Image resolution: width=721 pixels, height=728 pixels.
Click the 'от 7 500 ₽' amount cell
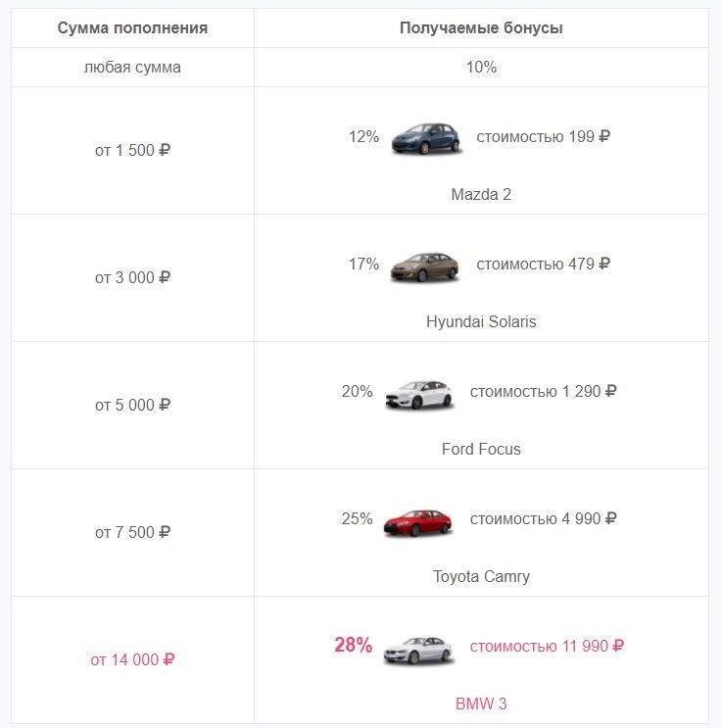132,532
